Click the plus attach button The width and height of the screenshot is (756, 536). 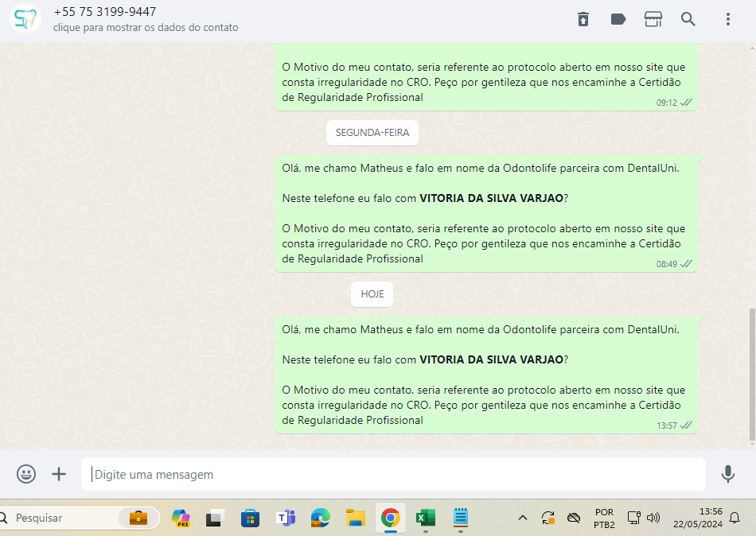(x=59, y=474)
